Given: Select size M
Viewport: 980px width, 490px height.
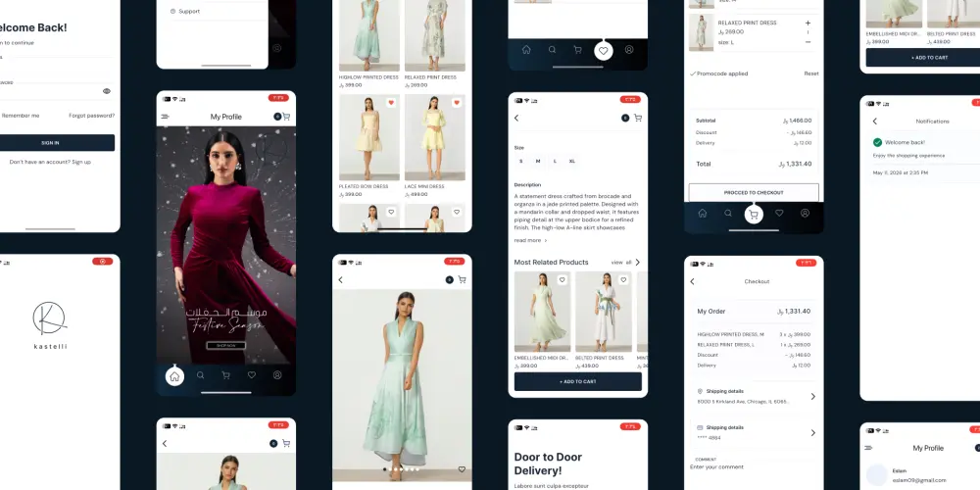Looking at the screenshot, I should click(x=537, y=162).
